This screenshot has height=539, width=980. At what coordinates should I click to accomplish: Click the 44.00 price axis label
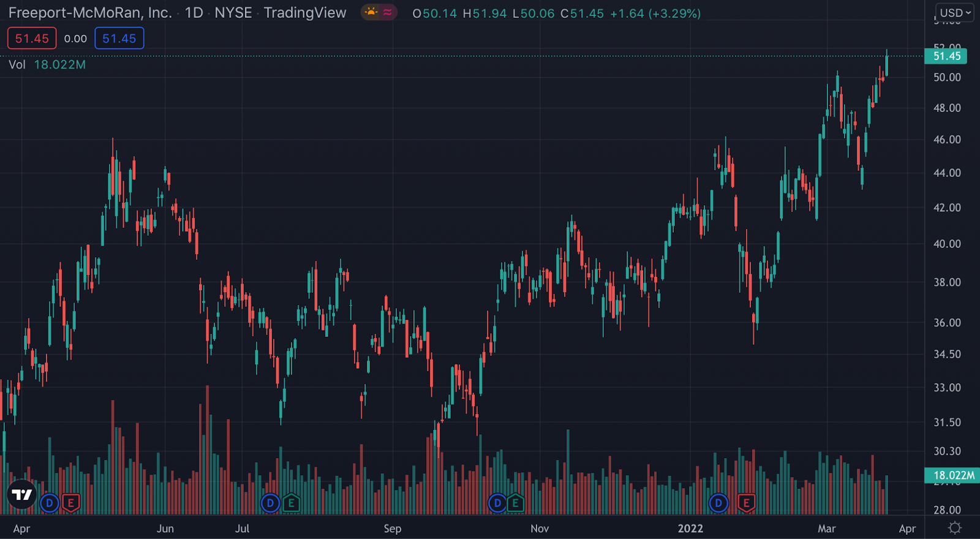pyautogui.click(x=947, y=173)
